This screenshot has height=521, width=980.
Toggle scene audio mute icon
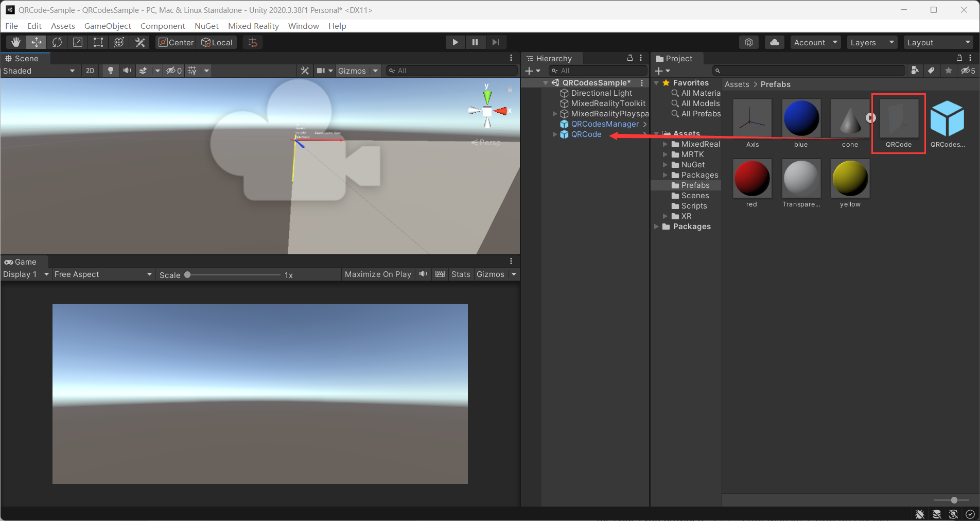(x=127, y=71)
